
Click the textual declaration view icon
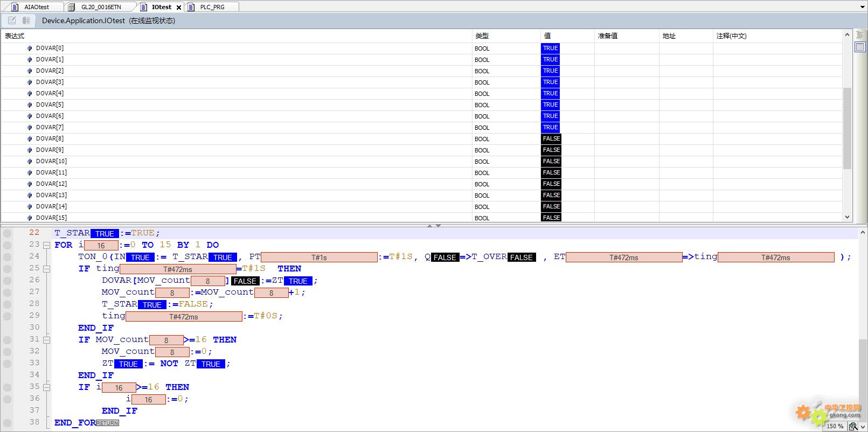pos(859,36)
